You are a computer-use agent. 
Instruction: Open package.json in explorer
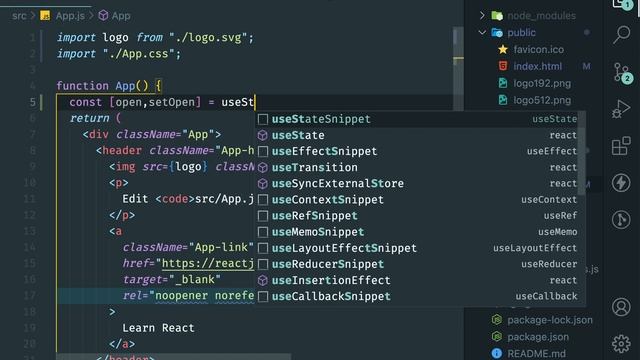coord(538,337)
